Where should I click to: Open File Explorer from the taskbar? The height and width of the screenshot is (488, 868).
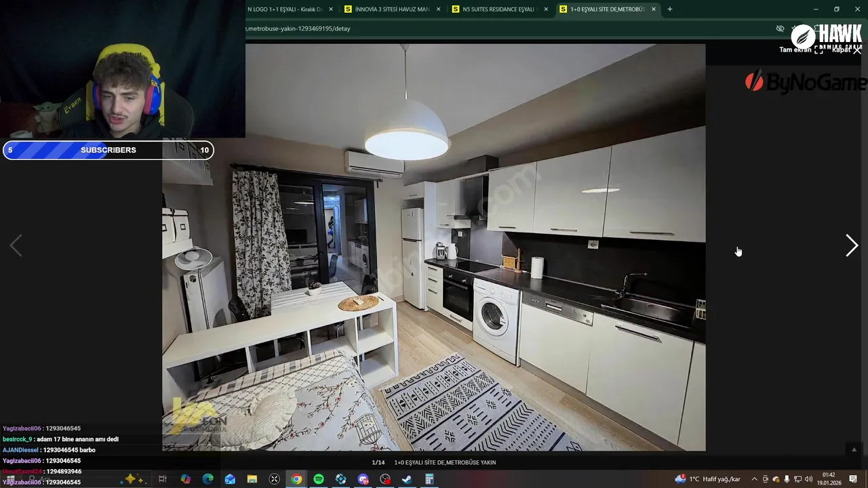coord(252,479)
